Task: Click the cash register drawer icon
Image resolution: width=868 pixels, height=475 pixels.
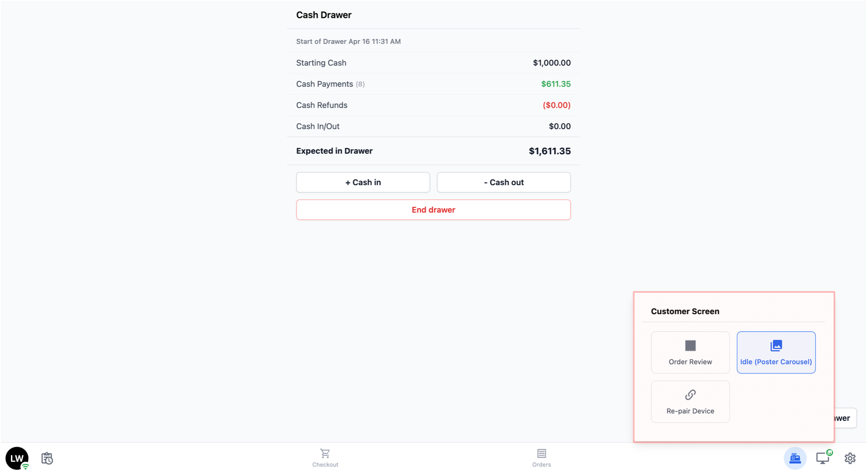Action: click(x=795, y=458)
